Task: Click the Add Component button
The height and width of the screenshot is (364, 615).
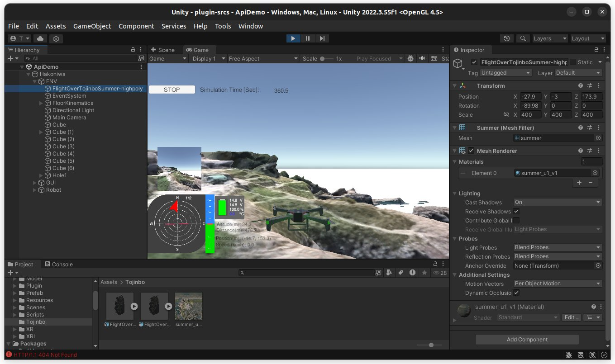Action: (527, 340)
